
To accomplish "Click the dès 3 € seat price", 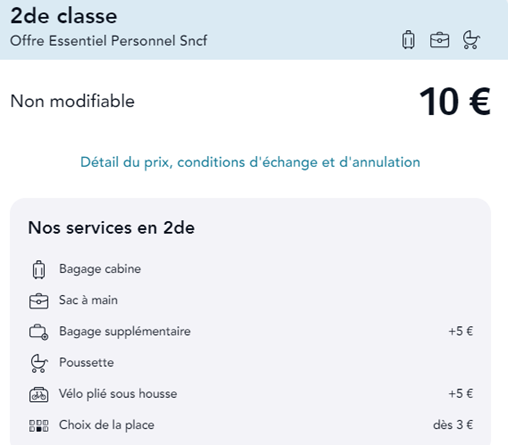I will click(x=453, y=425).
